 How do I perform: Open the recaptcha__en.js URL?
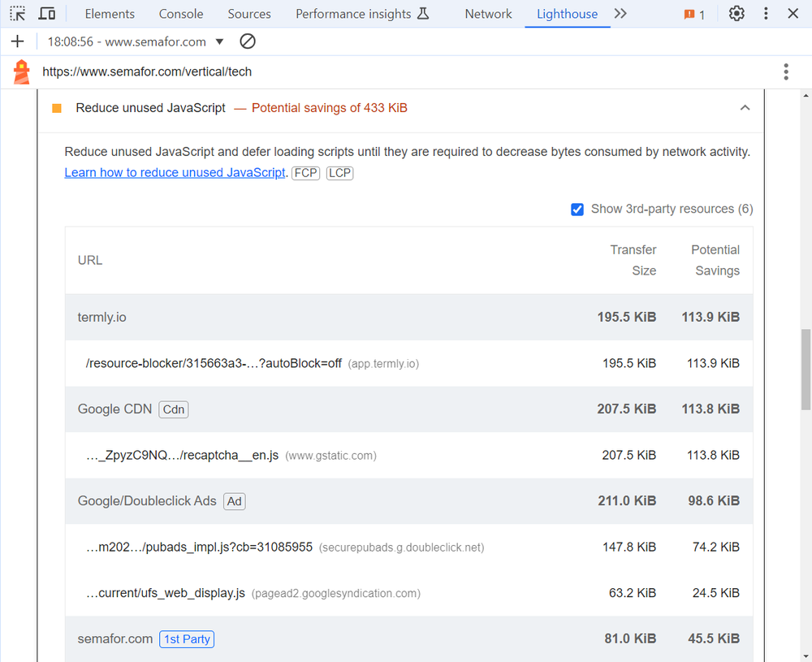182,456
